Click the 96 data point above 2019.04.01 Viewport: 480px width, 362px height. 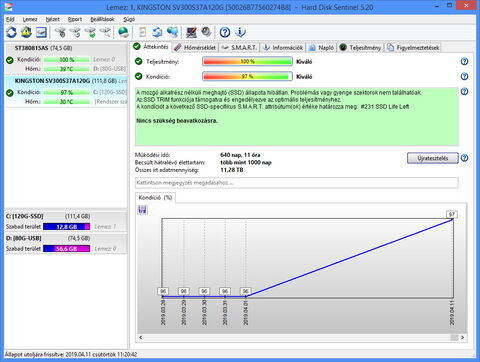(245, 291)
